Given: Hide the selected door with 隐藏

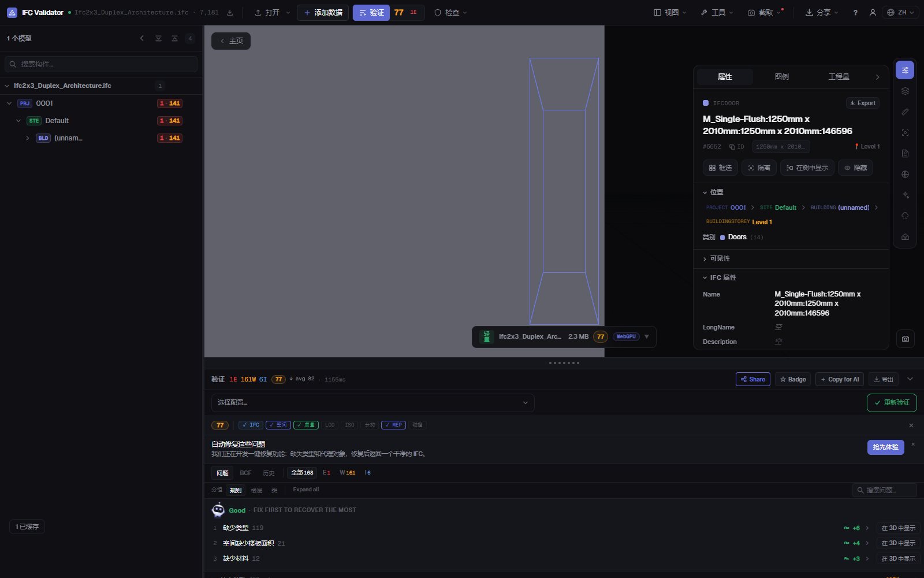Looking at the screenshot, I should [x=855, y=168].
